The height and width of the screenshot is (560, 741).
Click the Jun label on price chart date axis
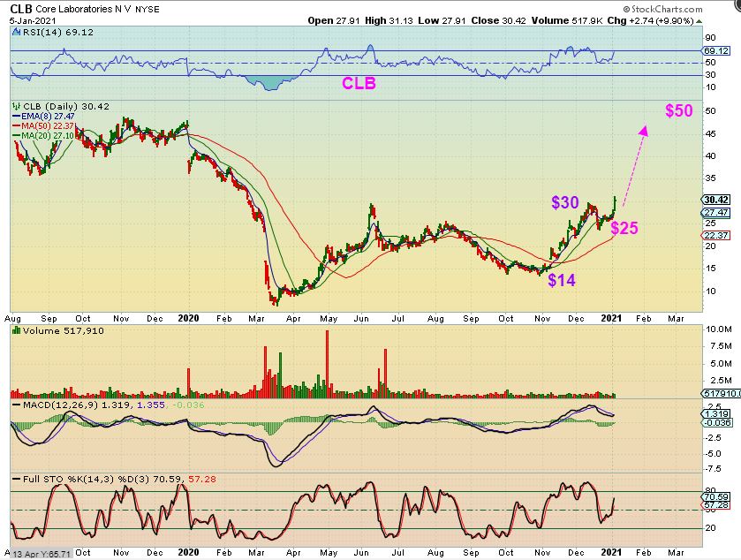point(361,319)
